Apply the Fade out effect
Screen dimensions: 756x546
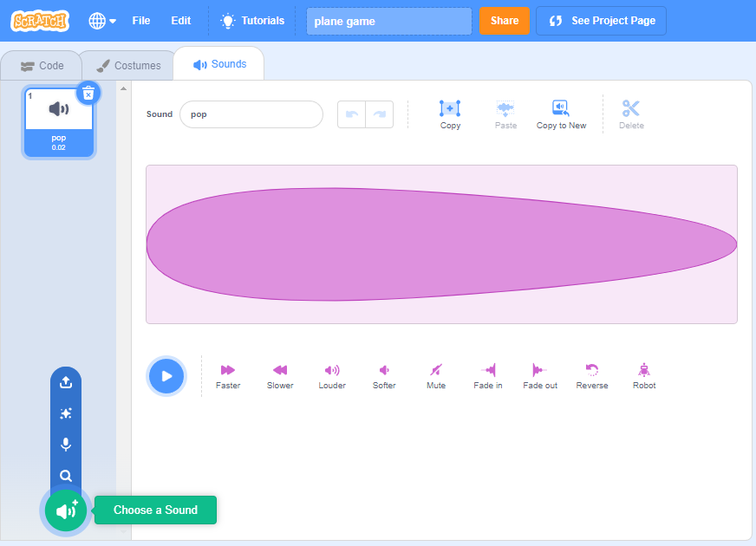[540, 376]
